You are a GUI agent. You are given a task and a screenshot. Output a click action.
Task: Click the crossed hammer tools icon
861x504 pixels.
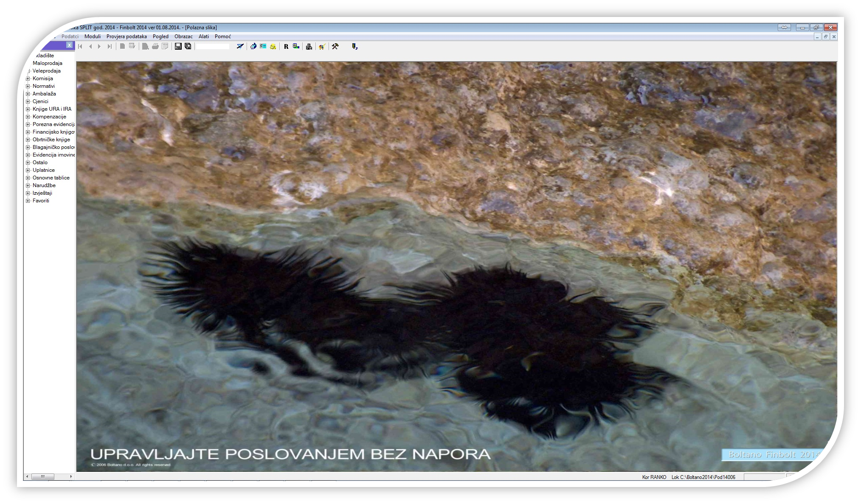[x=335, y=46]
